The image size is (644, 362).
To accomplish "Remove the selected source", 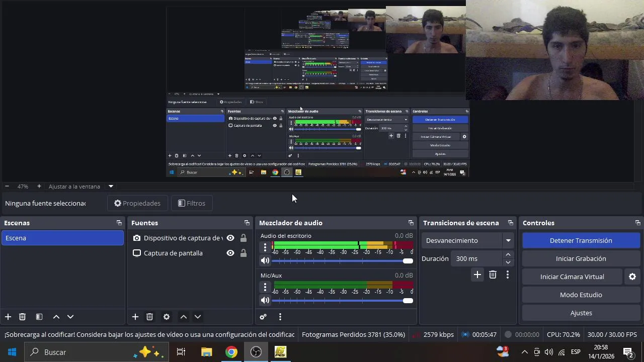I will pyautogui.click(x=149, y=317).
